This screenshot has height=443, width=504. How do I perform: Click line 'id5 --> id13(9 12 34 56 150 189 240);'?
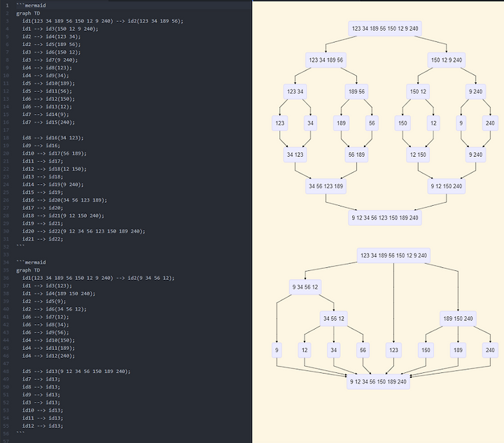pos(76,372)
